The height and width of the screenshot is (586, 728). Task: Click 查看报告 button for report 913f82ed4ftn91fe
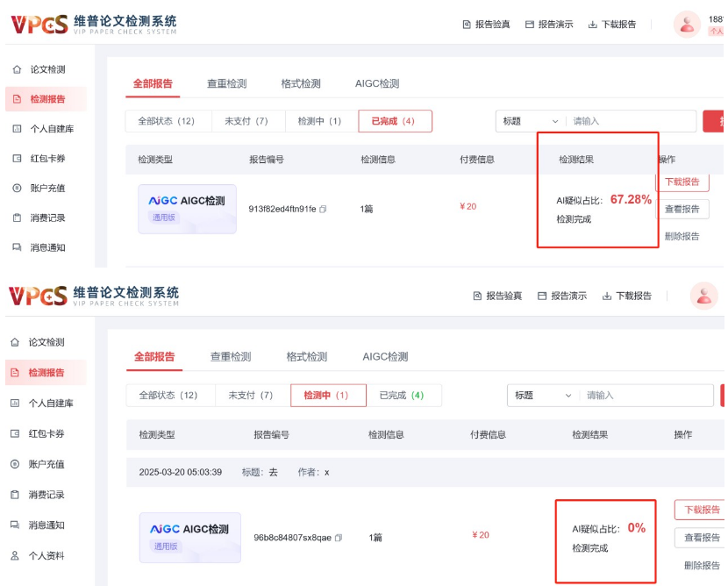[x=682, y=209]
